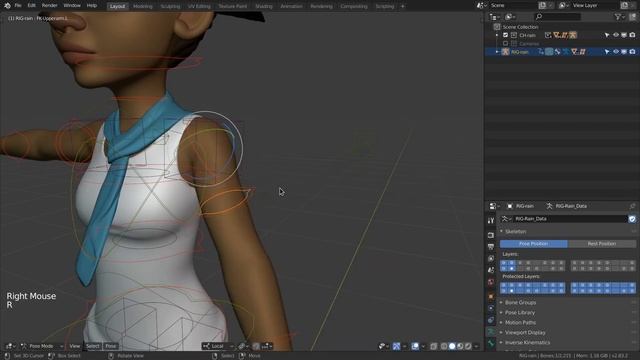Open the Window menu
640x360 pixels.
pos(72,6)
